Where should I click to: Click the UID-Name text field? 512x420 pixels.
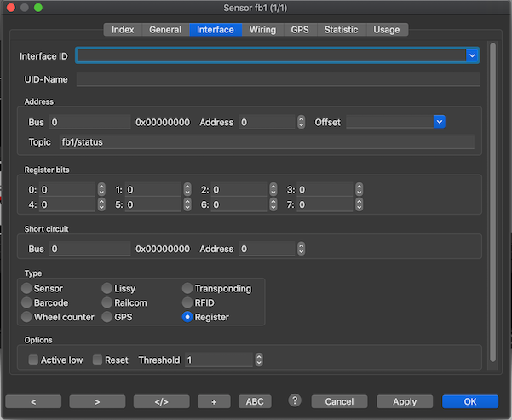pos(278,79)
